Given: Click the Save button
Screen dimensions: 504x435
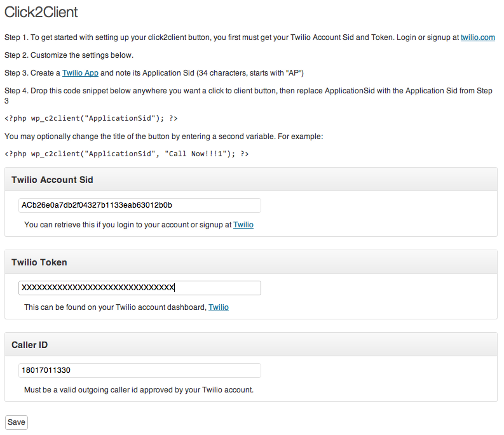Looking at the screenshot, I should (x=17, y=422).
